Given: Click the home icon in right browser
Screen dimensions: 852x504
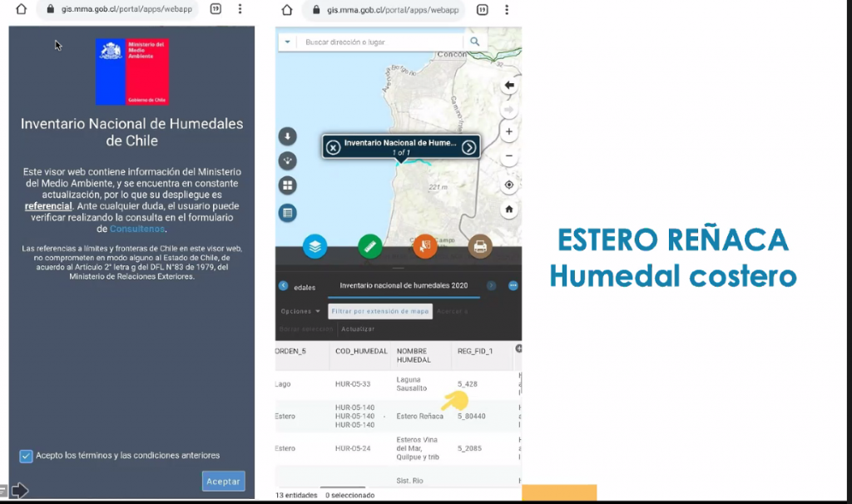Looking at the screenshot, I should pos(287,9).
